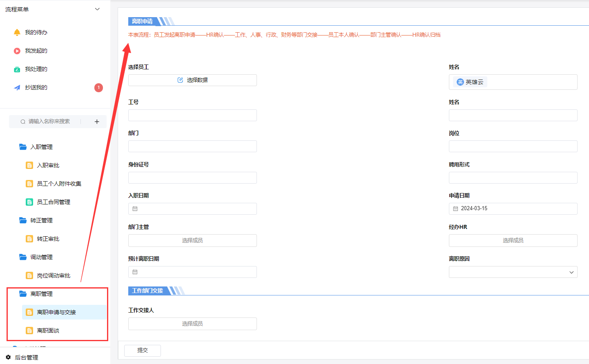589x364 pixels.
Task: Click the green icon for 我处理的
Action: 17,69
